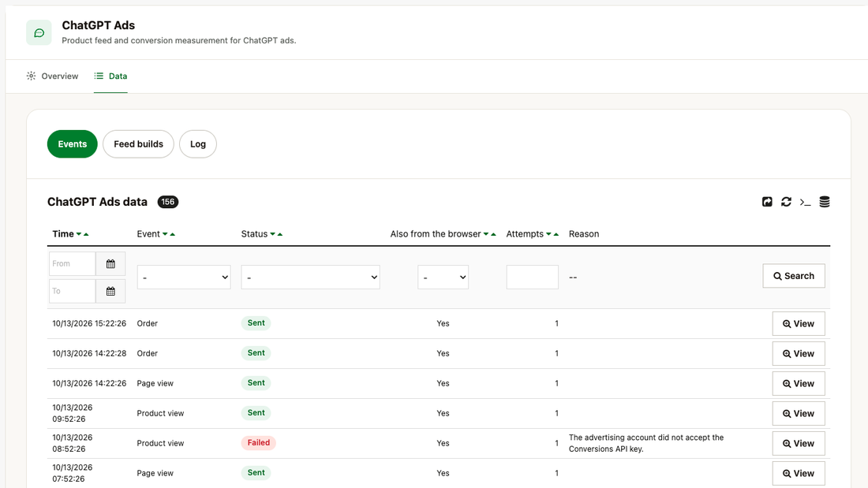Click the ChatGPT Ads chat bubble logo
The image size is (868, 488).
point(39,32)
